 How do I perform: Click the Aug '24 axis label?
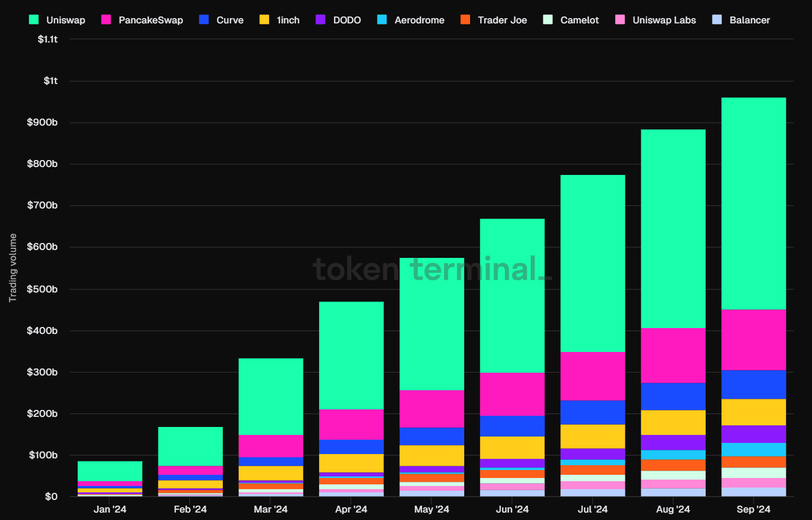[673, 509]
